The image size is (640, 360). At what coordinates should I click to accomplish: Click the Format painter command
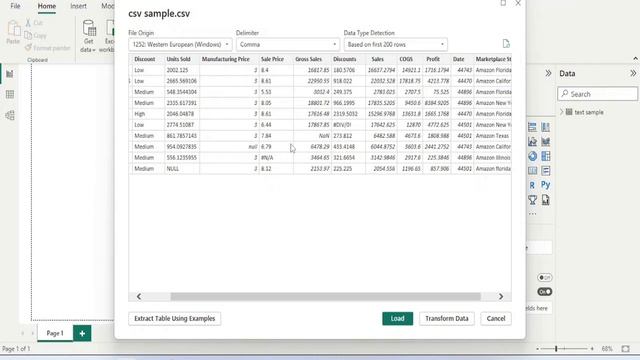[x=47, y=48]
